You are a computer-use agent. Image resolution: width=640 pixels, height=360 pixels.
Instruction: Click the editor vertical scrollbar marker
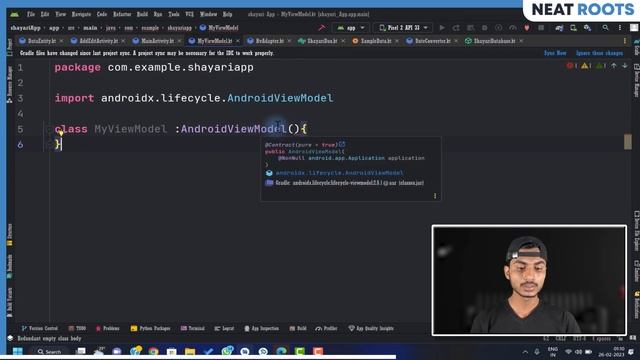tap(628, 142)
